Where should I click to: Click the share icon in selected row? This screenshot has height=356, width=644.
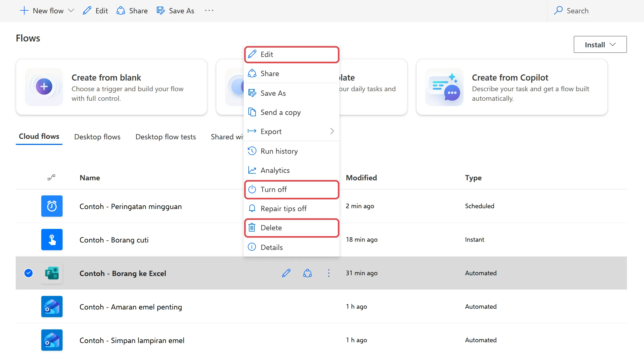(x=307, y=273)
